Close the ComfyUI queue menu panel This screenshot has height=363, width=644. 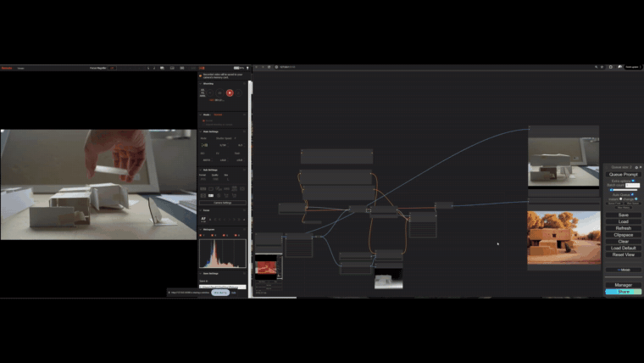(x=641, y=167)
